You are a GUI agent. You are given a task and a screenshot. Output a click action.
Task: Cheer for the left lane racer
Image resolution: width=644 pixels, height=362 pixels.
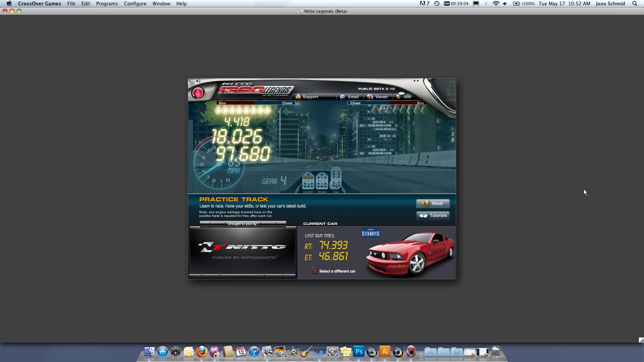point(287,103)
